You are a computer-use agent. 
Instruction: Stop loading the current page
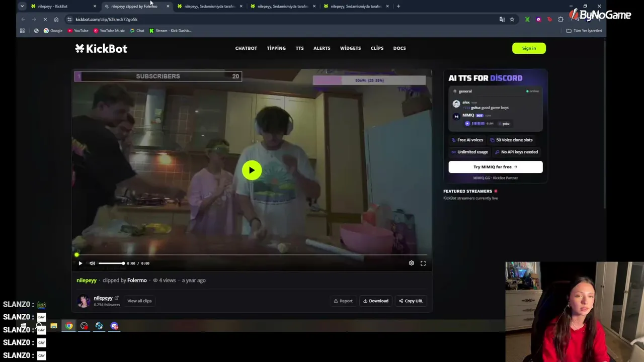coord(45,19)
